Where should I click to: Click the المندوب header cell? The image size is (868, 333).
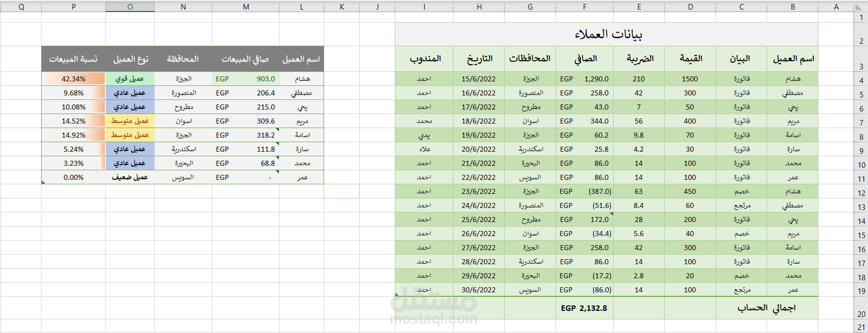coord(424,59)
